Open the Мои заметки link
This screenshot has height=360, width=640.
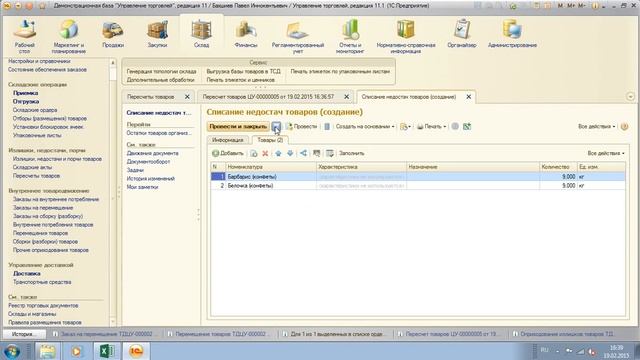(x=142, y=187)
